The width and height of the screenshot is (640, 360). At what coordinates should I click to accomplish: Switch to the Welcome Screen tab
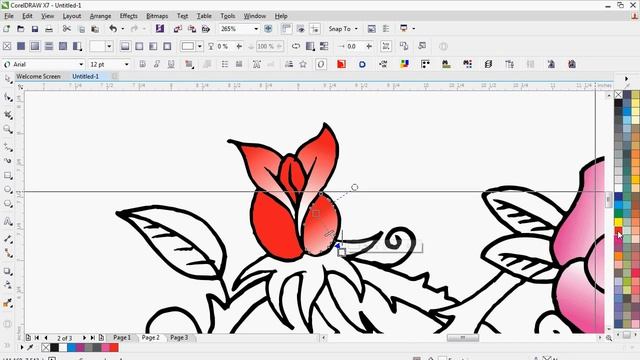click(x=38, y=76)
